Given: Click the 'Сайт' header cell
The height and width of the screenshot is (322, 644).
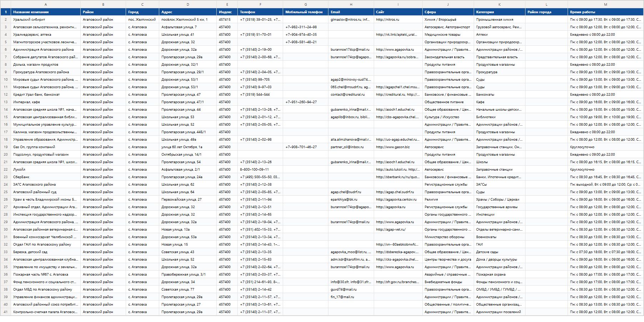Looking at the screenshot, I should 398,12.
